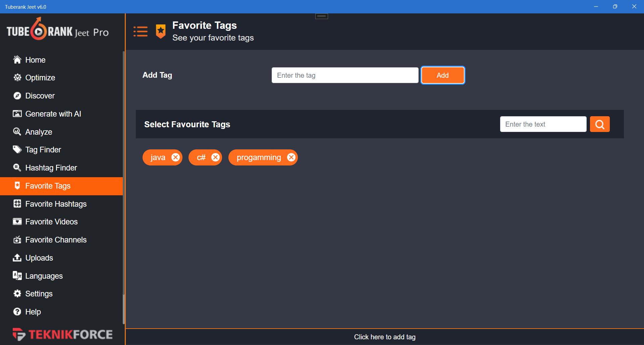The width and height of the screenshot is (644, 345).
Task: Click the Favorite Channels TV icon
Action: tap(17, 240)
